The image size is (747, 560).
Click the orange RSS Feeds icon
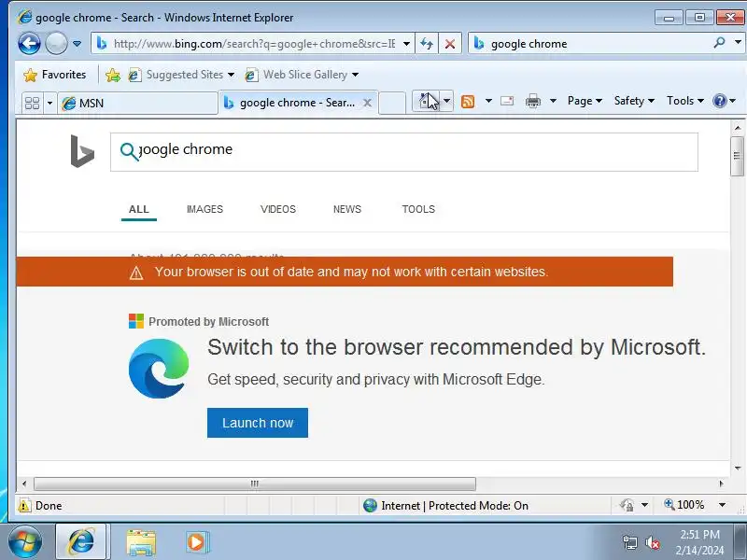click(468, 102)
